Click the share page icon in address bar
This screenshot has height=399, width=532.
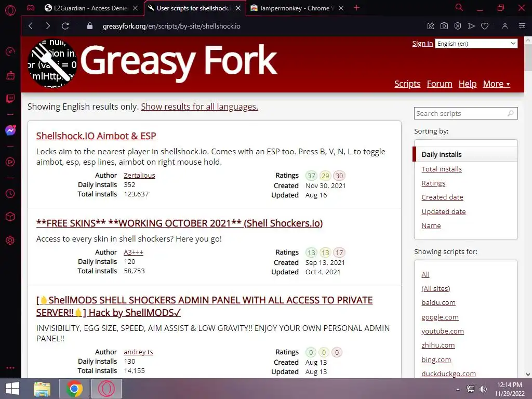click(x=431, y=26)
